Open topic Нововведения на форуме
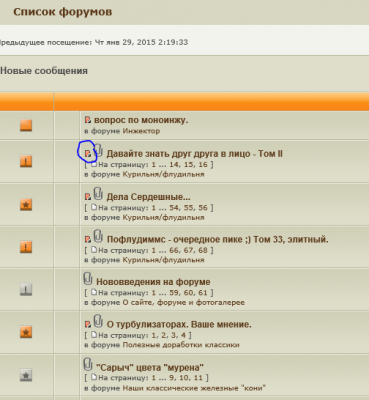369x400 pixels. click(153, 282)
